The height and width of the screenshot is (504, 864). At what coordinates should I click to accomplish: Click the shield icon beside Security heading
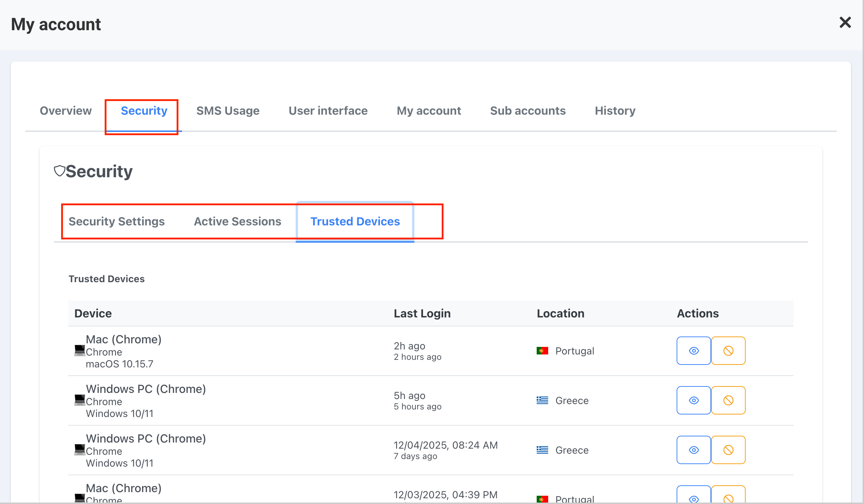tap(59, 171)
